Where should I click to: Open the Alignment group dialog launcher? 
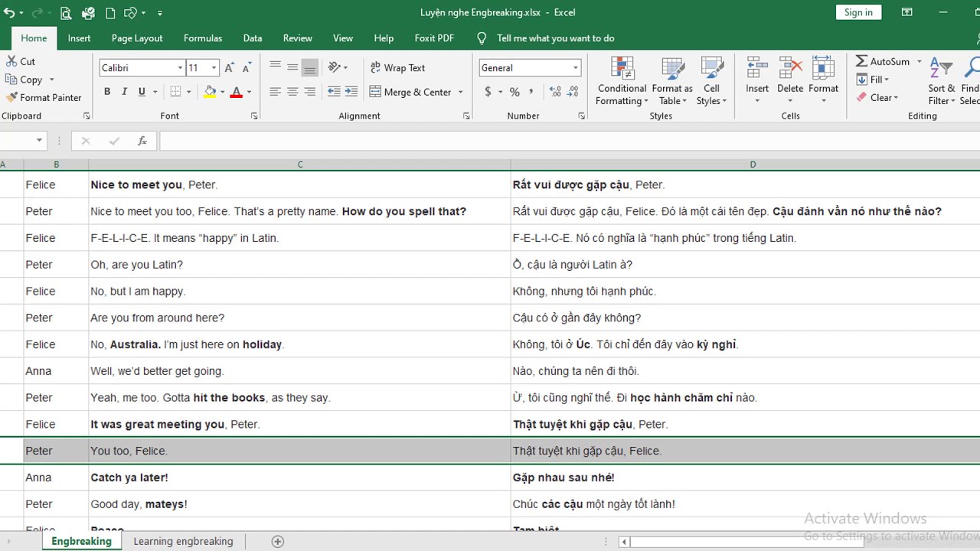pos(466,116)
